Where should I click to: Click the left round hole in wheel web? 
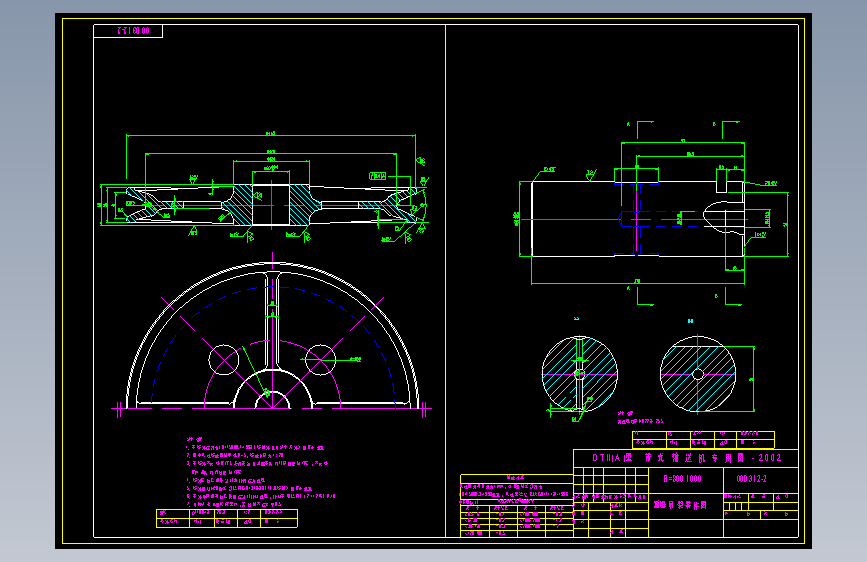(224, 360)
